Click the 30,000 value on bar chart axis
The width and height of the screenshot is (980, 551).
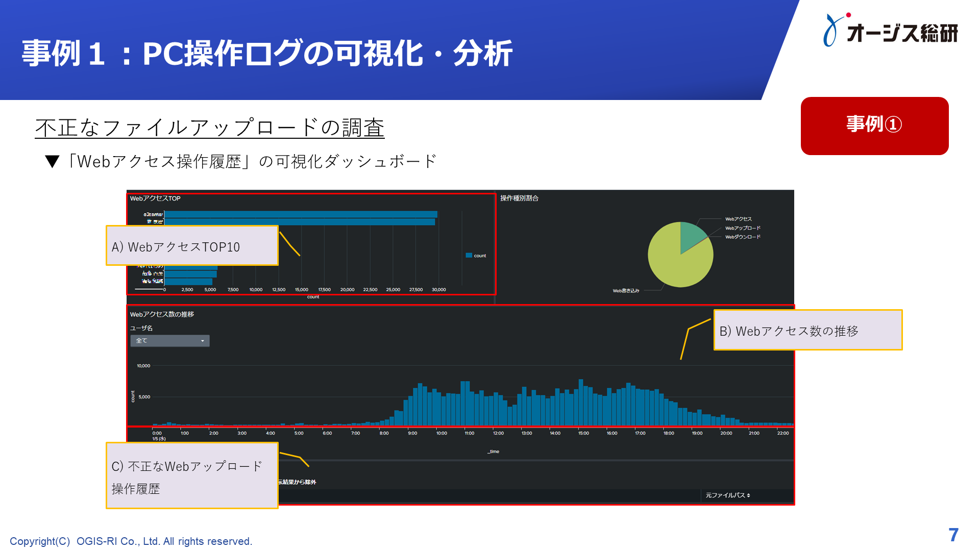click(438, 290)
